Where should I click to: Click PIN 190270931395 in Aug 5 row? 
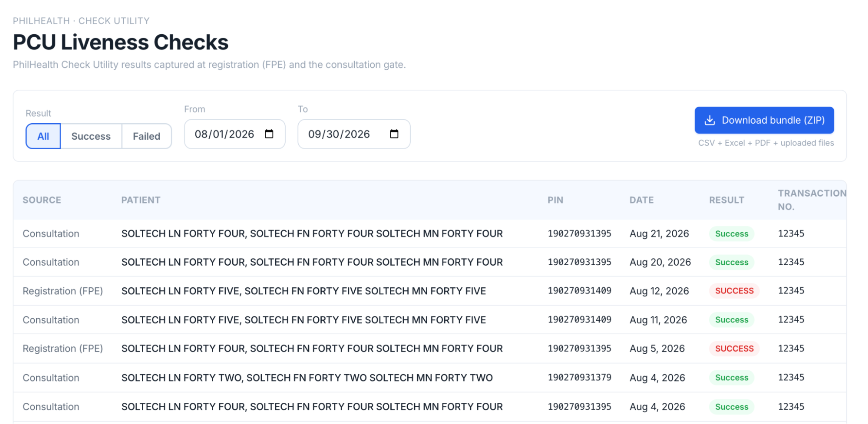[579, 348]
